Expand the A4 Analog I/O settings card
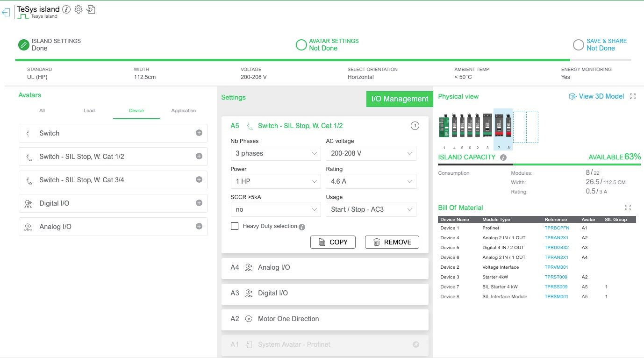This screenshot has width=644, height=358. (325, 268)
